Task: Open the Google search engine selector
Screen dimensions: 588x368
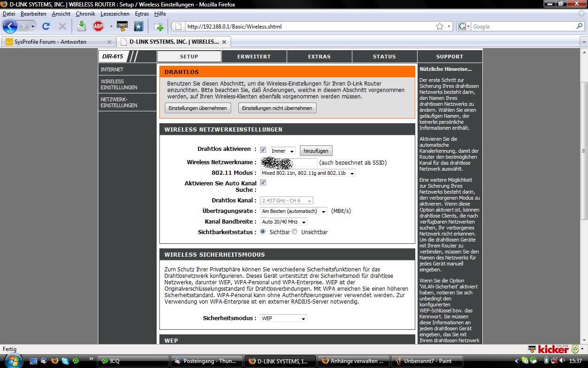Action: pos(464,26)
